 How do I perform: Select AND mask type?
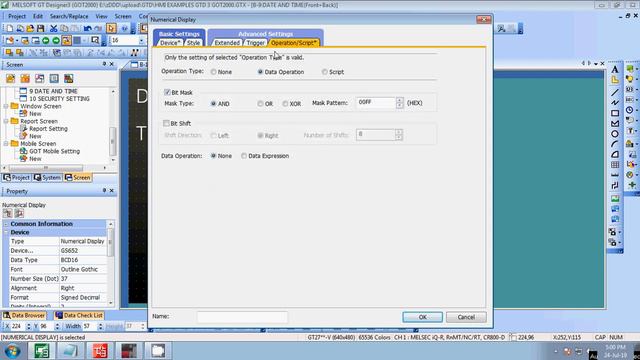coord(213,104)
